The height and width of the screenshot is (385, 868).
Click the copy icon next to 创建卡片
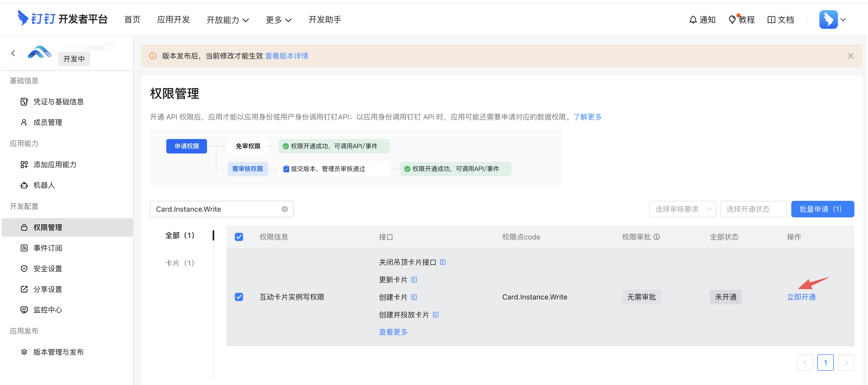[x=414, y=297]
